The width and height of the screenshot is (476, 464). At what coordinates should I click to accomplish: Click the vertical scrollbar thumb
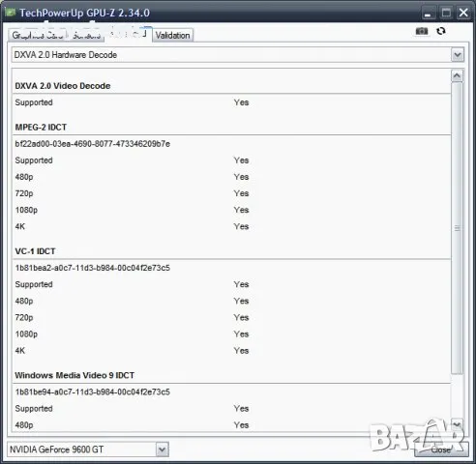point(457,228)
